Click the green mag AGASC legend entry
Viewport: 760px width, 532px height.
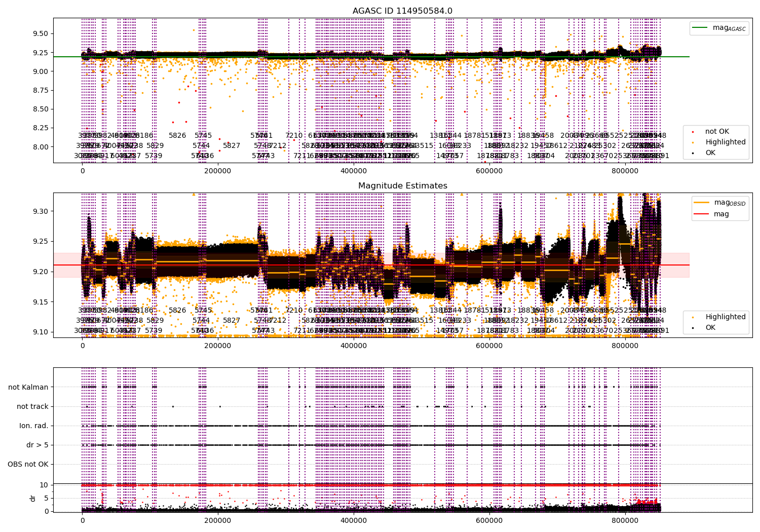click(719, 28)
